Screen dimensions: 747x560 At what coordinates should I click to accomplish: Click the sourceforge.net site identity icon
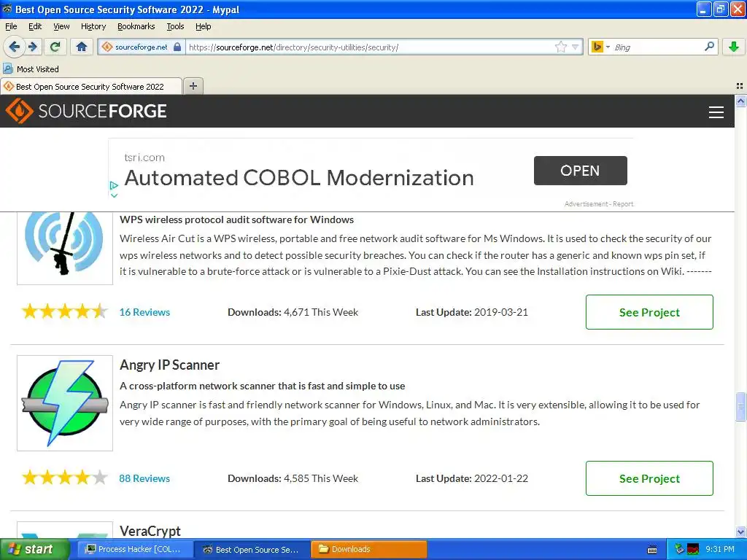click(107, 47)
